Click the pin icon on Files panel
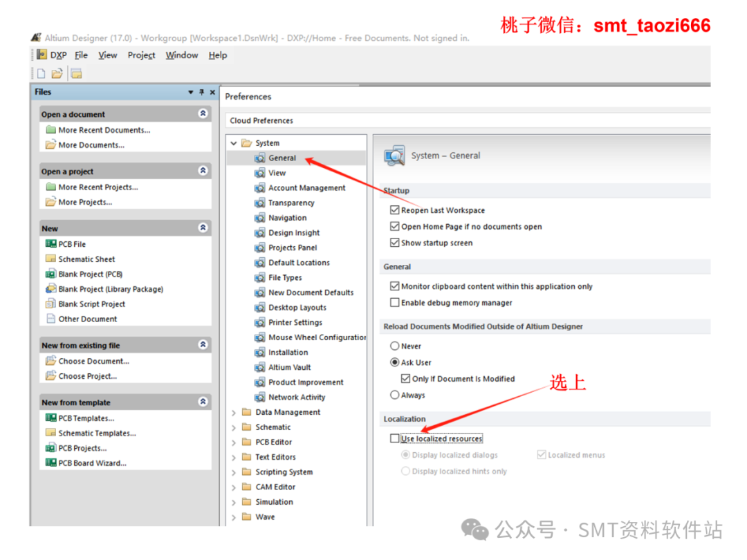The height and width of the screenshot is (560, 747). pyautogui.click(x=201, y=91)
